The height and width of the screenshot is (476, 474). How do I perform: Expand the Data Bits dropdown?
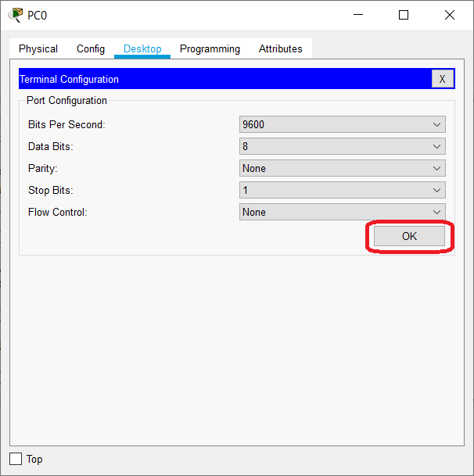click(x=343, y=146)
